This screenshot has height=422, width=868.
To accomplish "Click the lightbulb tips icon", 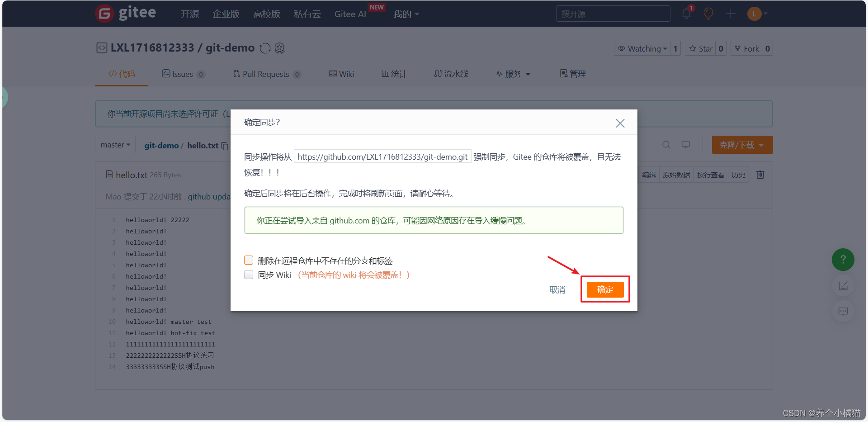I will click(708, 14).
